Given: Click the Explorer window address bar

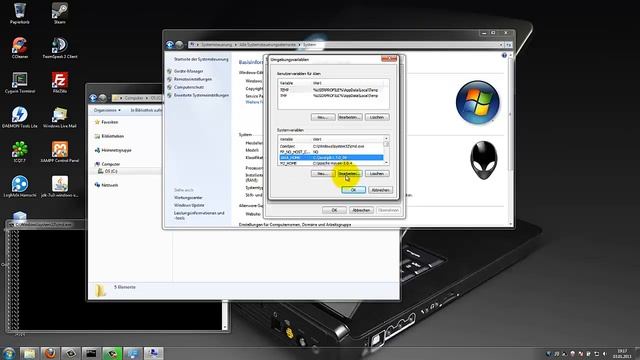Looking at the screenshot, I should coord(137,98).
